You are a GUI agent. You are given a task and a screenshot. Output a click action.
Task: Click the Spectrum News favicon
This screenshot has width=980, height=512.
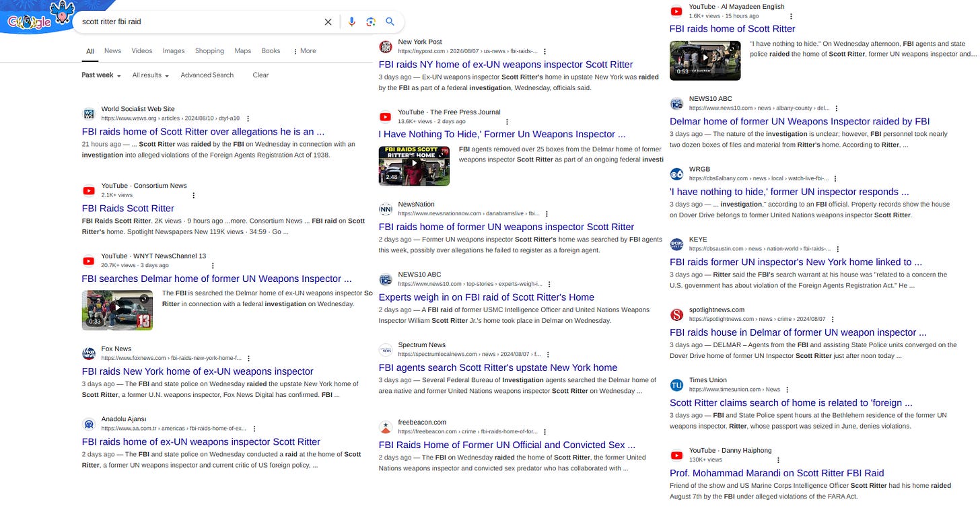pos(386,350)
